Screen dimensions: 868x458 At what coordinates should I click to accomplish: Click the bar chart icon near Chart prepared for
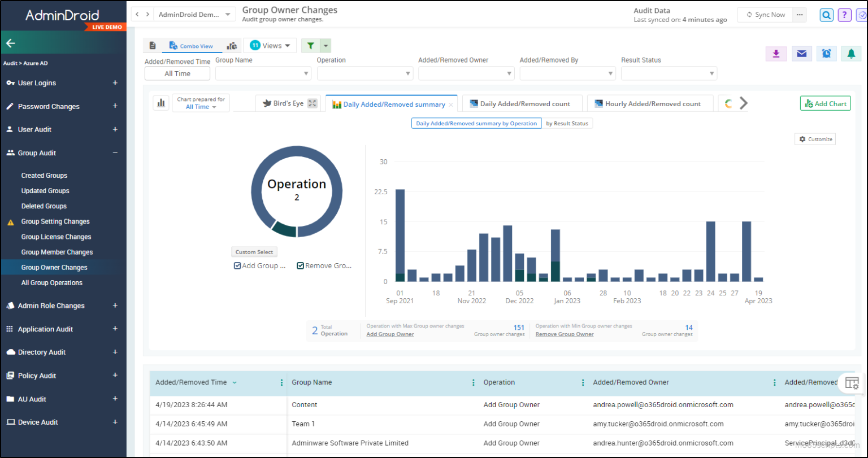pyautogui.click(x=161, y=103)
